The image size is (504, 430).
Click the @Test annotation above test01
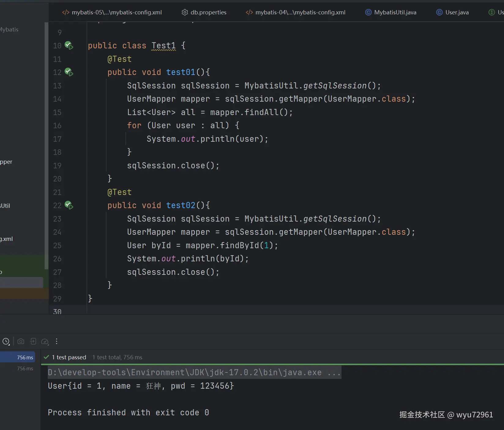119,59
